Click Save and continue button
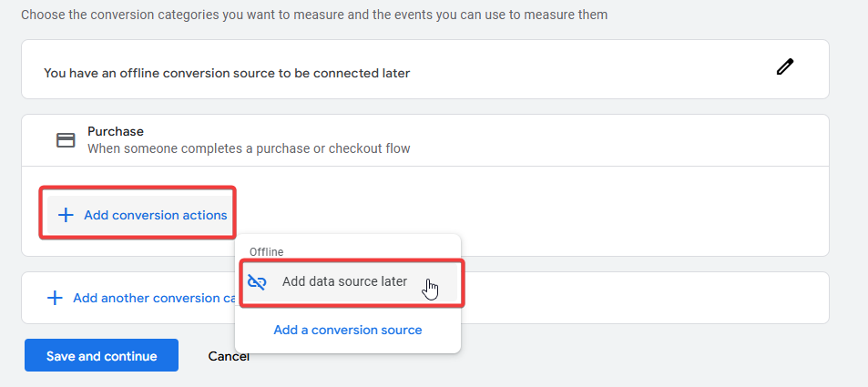 101,355
